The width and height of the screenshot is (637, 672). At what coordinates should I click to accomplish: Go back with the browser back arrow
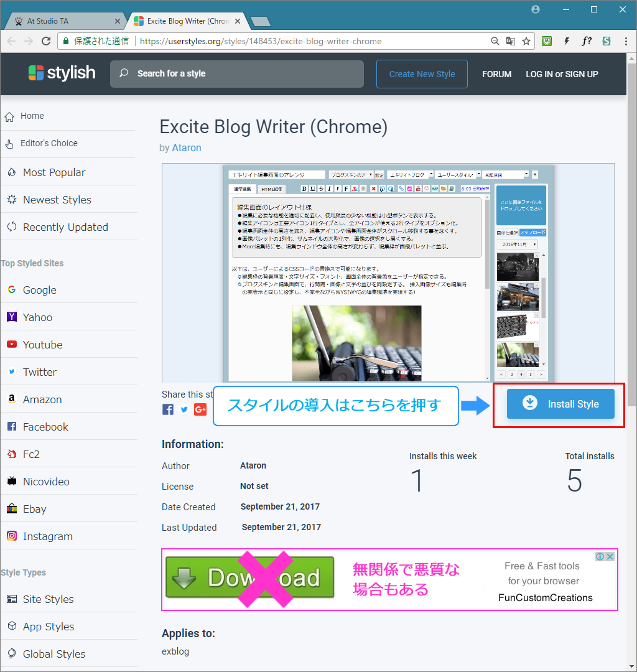pyautogui.click(x=12, y=41)
